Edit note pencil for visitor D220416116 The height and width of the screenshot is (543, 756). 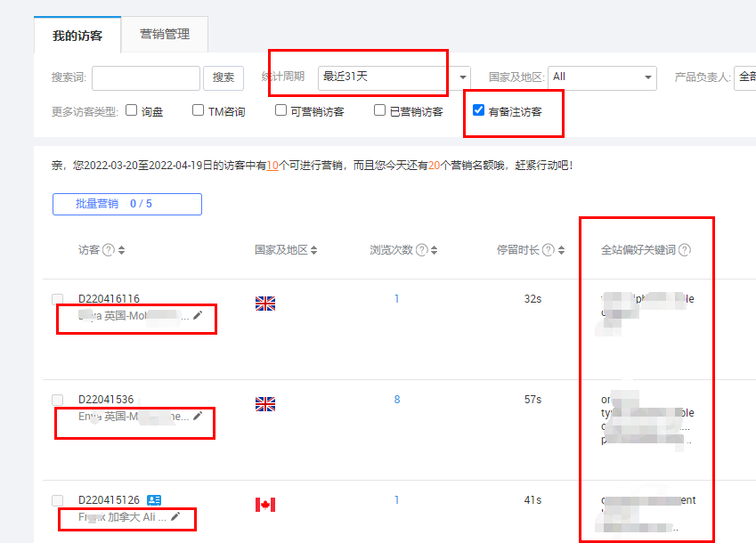click(x=198, y=315)
